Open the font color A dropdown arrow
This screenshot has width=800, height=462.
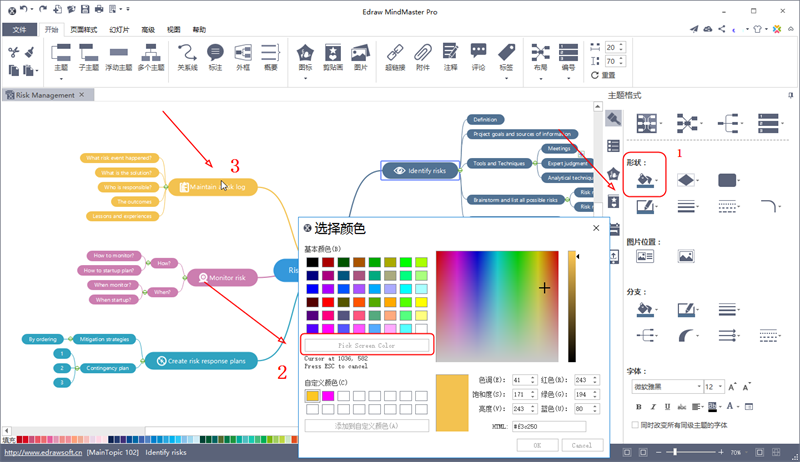[x=738, y=406]
